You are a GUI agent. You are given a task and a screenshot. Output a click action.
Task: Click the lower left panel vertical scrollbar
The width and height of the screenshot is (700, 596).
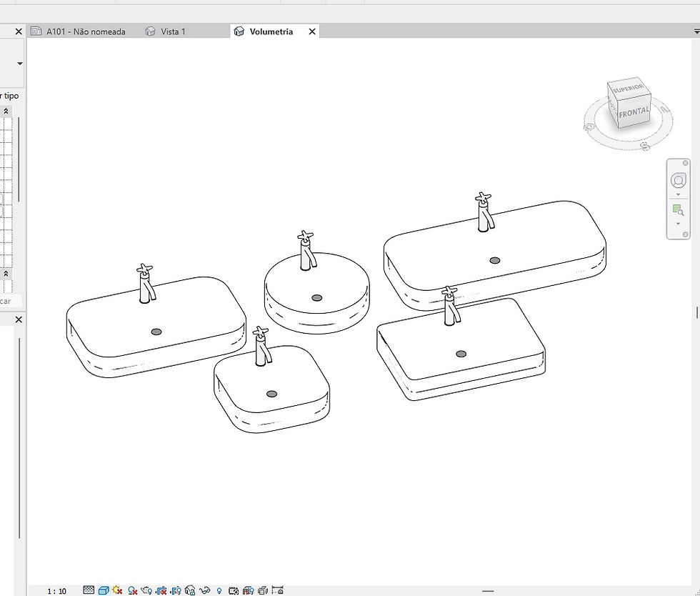pyautogui.click(x=19, y=438)
